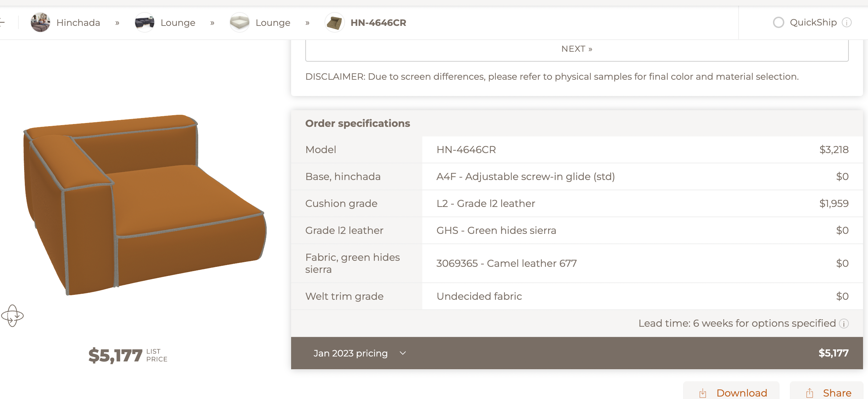Click the white cushion Lounge breadcrumb icon
This screenshot has width=868, height=399.
pos(240,22)
